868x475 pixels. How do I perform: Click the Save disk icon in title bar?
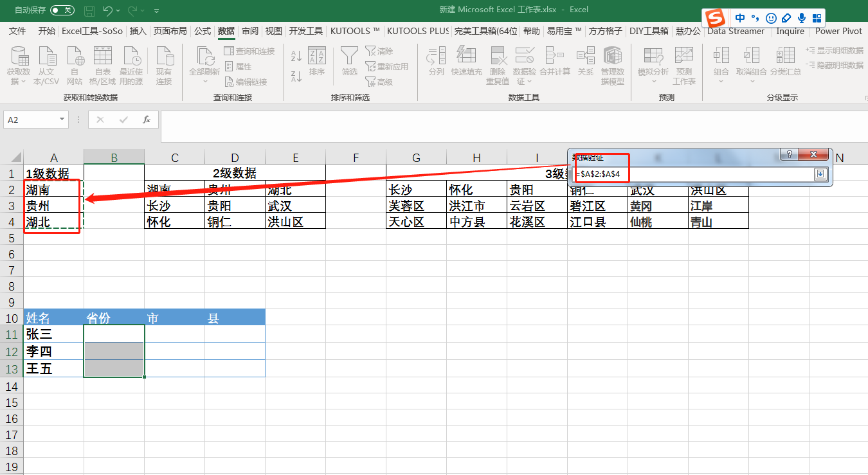89,10
